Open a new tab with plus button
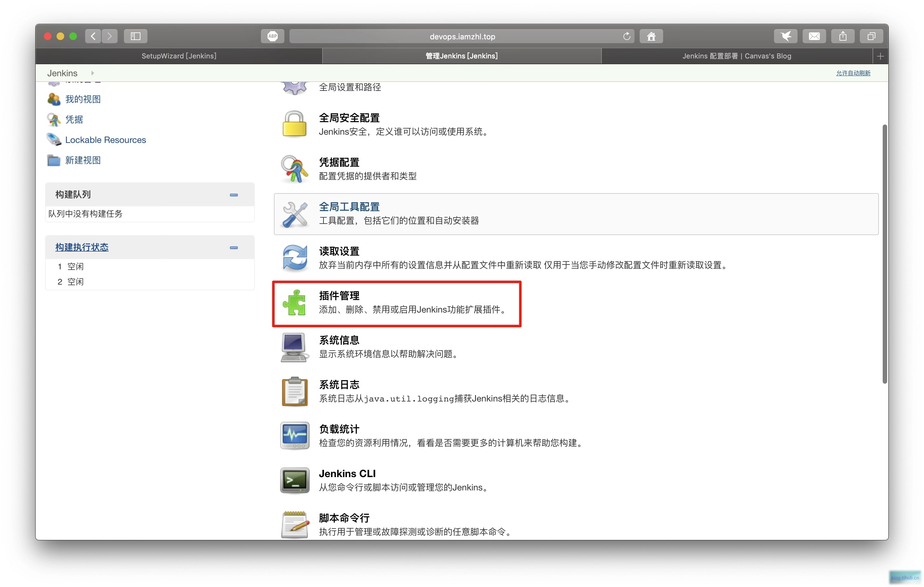Screen dimensions: 924x587 [880, 57]
